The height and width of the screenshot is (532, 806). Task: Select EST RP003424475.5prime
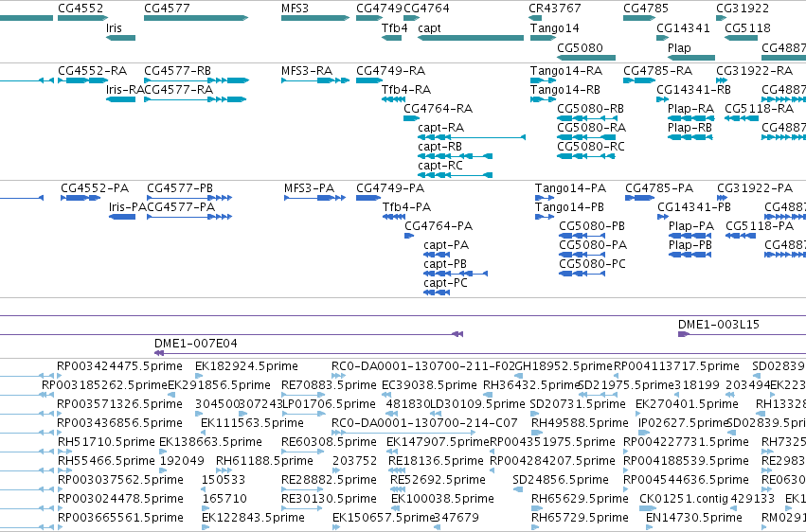tap(119, 366)
